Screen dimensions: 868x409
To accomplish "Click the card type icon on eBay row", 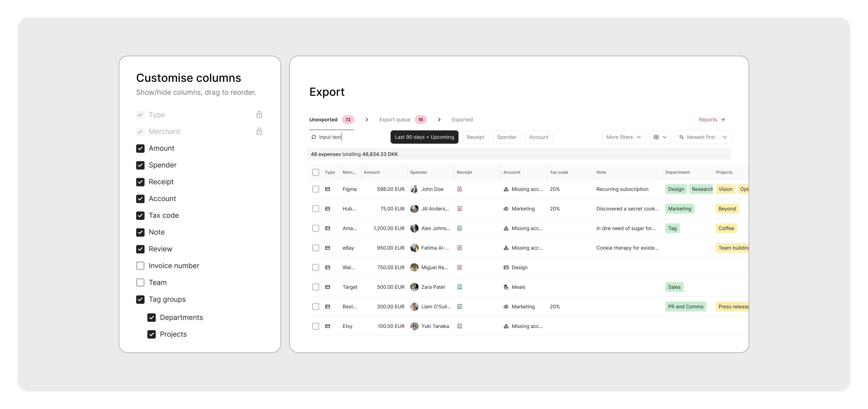I will (x=328, y=248).
